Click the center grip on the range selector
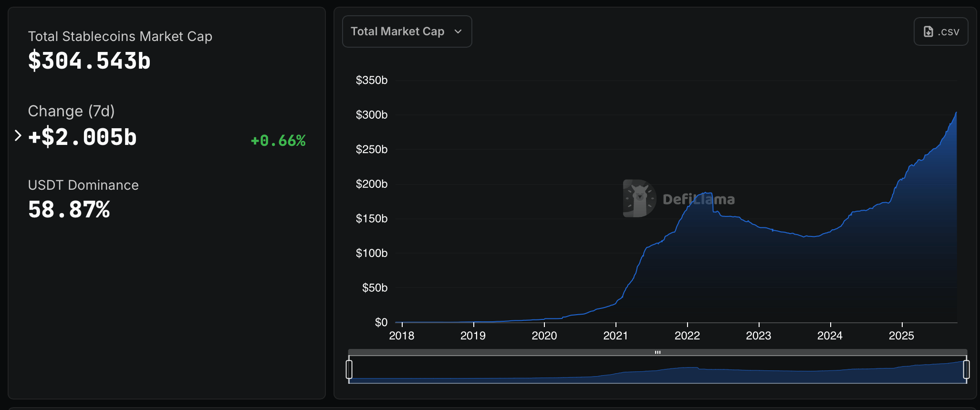The width and height of the screenshot is (980, 410). 657,352
